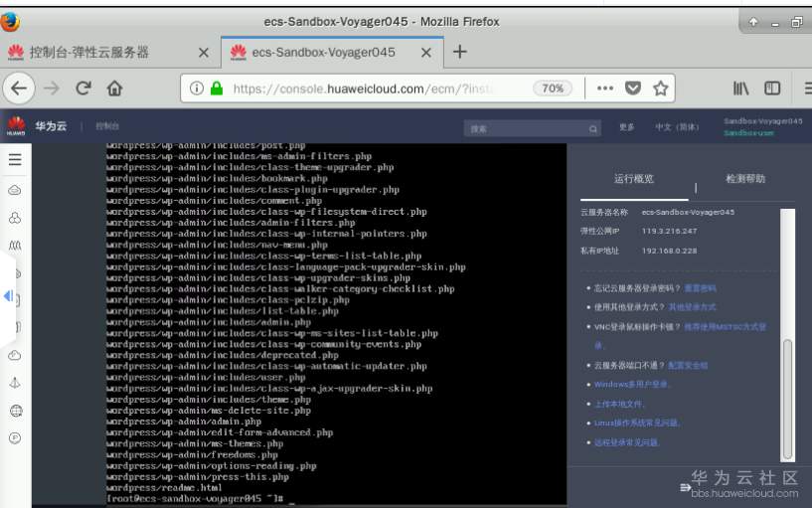Switch to the 运行概览 tab
Screen dimensions: 812x508
pos(634,179)
